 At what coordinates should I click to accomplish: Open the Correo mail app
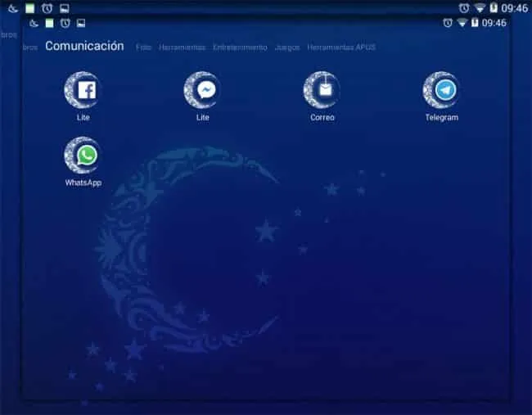point(322,90)
